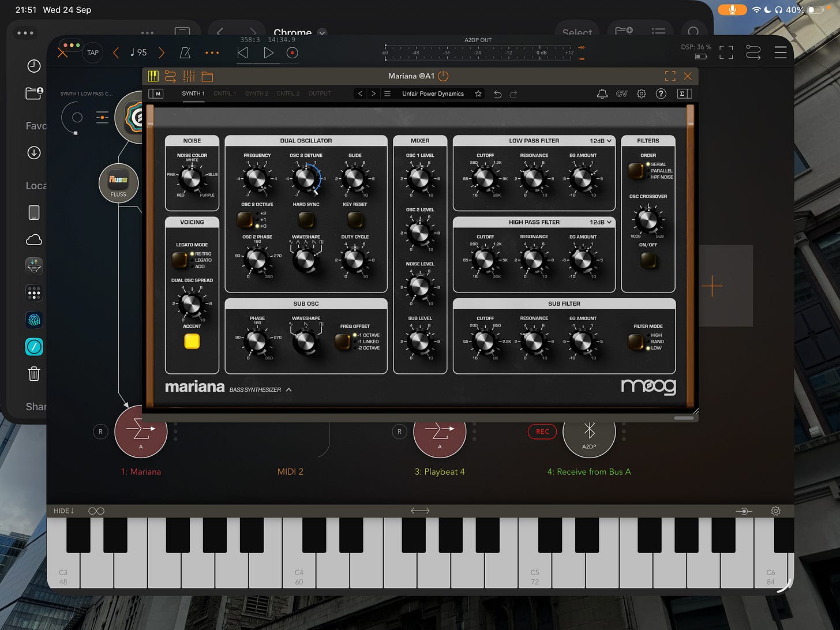
Task: Rewind transport to start
Action: click(x=242, y=52)
